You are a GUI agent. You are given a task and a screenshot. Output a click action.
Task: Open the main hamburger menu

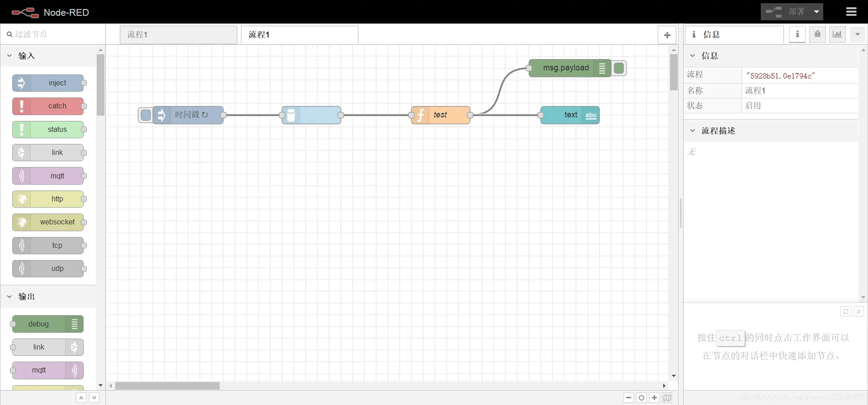pos(851,12)
